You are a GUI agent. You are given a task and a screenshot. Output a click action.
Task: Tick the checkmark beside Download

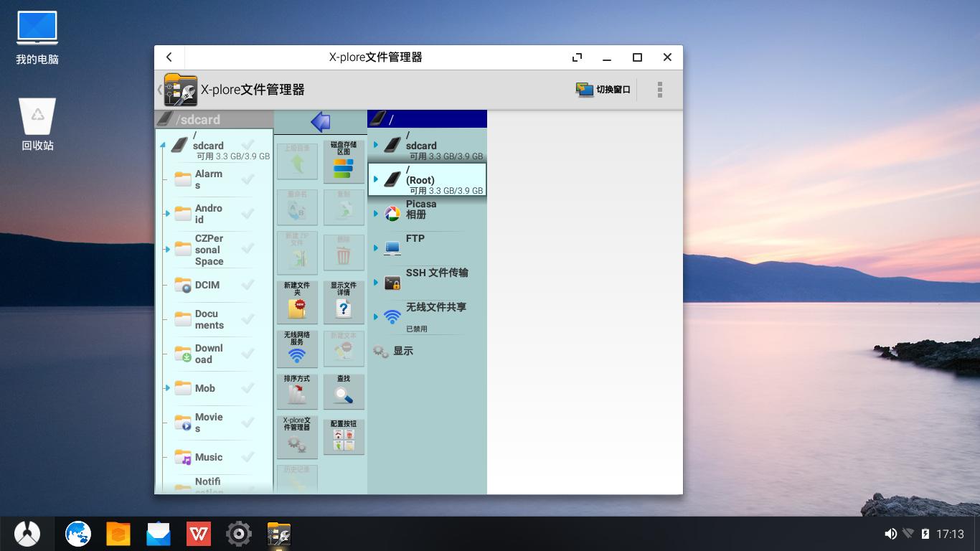[248, 354]
